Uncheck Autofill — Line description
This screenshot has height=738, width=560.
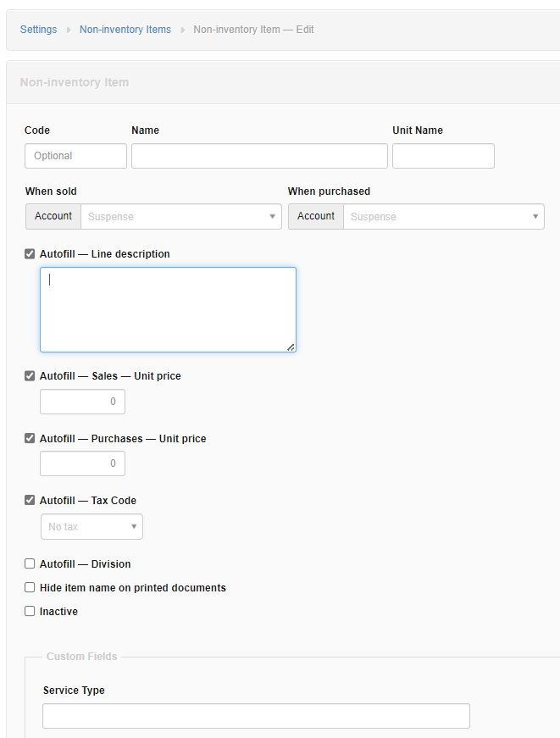point(29,253)
